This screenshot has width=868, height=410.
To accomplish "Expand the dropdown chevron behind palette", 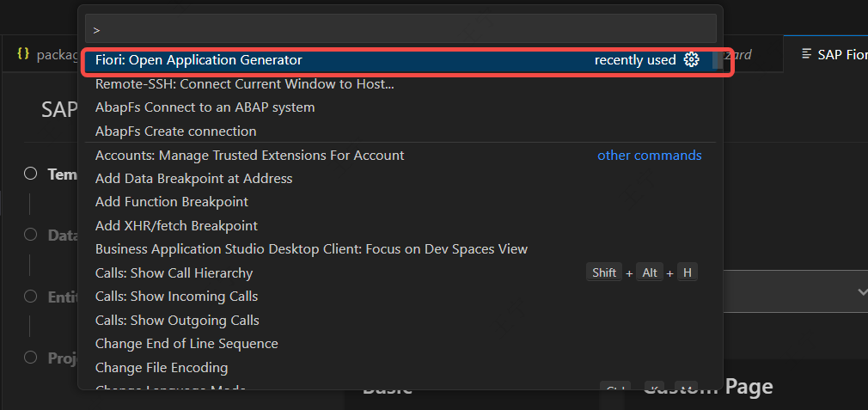I will (862, 291).
